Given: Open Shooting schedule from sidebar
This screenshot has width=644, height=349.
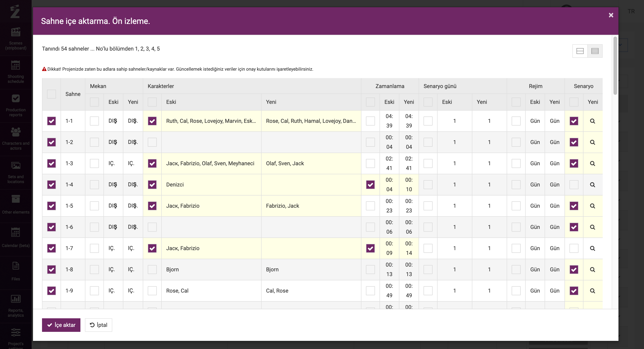Looking at the screenshot, I should tap(16, 72).
